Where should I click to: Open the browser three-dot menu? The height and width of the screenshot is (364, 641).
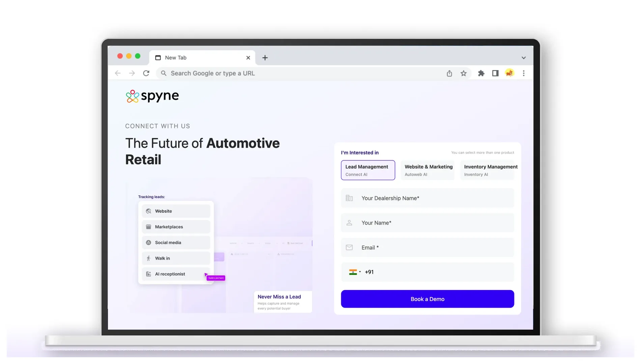coord(524,73)
